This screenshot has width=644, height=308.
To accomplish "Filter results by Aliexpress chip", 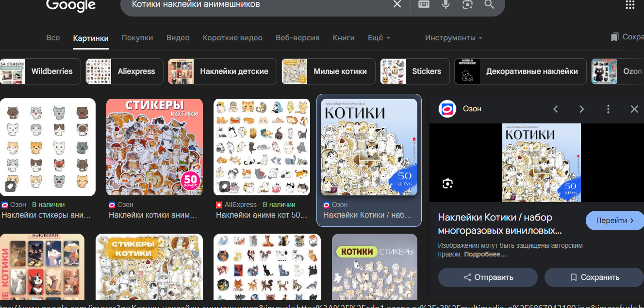I will (x=124, y=71).
